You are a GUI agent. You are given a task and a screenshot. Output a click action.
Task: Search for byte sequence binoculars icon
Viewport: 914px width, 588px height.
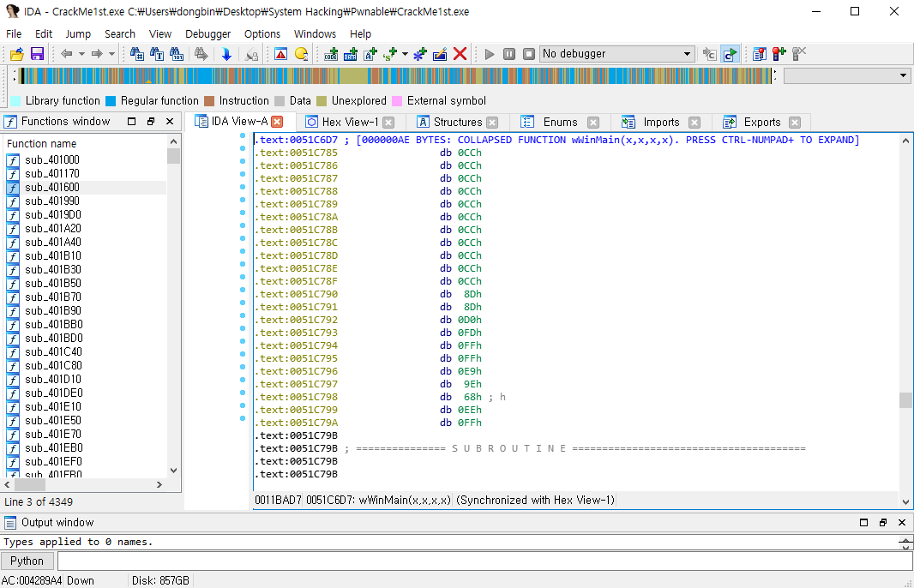177,54
